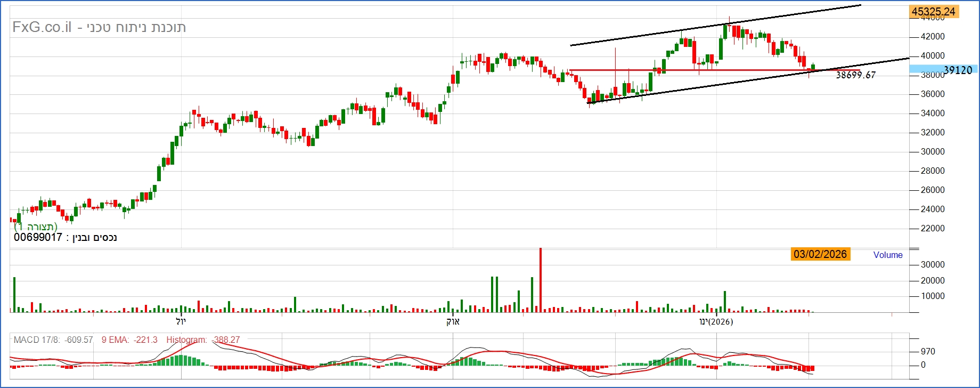This screenshot has width=980, height=388.
Task: Click the orange 45325.24 price label
Action: click(x=934, y=12)
